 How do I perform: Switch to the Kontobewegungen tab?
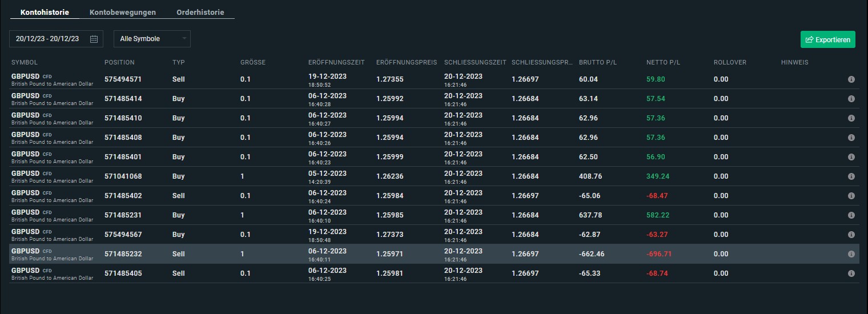pyautogui.click(x=123, y=12)
